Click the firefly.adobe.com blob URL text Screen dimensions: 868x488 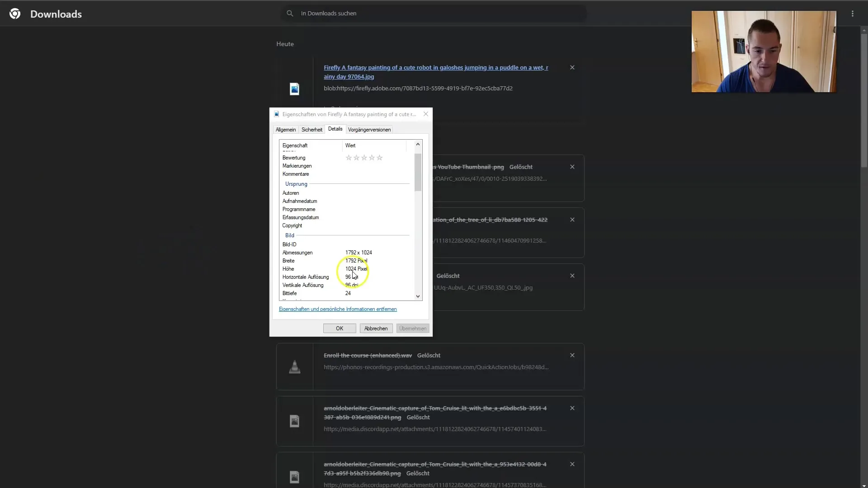click(x=418, y=88)
